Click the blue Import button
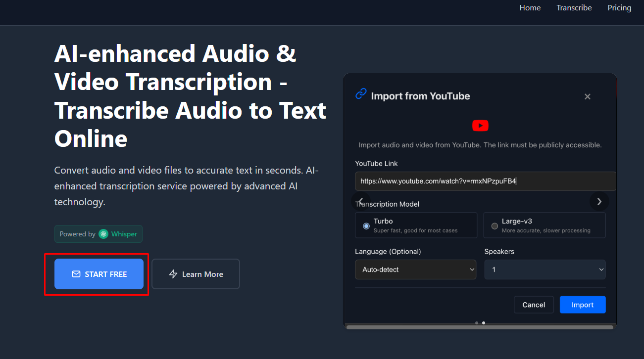Image resolution: width=644 pixels, height=359 pixels. pos(583,305)
